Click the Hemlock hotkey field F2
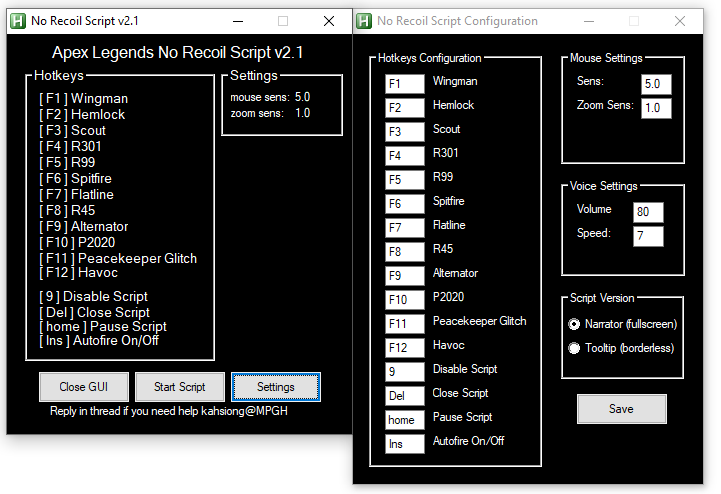Image resolution: width=721 pixels, height=494 pixels. click(x=405, y=108)
